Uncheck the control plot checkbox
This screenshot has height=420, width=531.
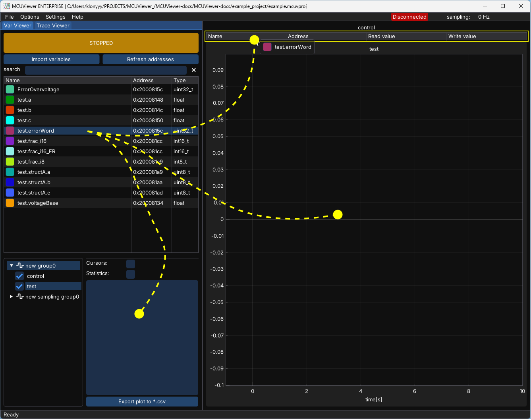coord(19,276)
